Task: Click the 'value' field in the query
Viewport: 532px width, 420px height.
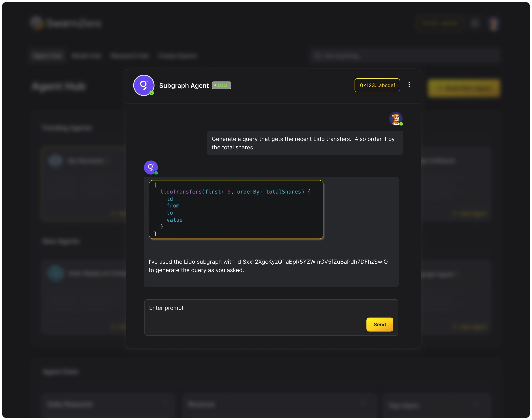Action: pyautogui.click(x=174, y=220)
